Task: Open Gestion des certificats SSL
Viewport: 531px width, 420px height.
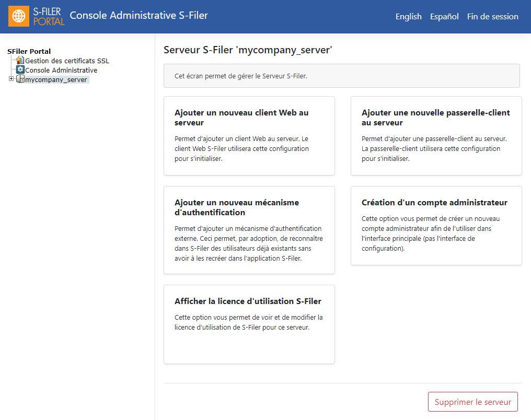Action: [x=67, y=61]
